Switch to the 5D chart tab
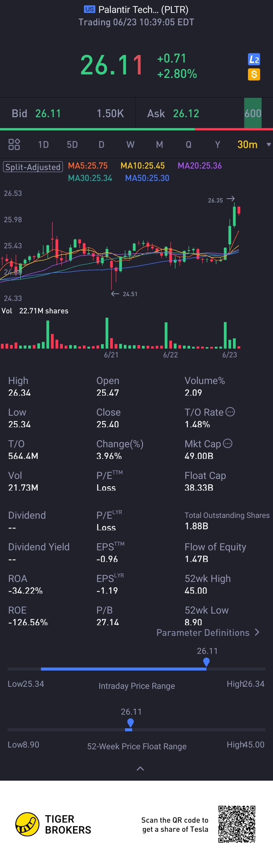273x868 pixels. pyautogui.click(x=72, y=145)
